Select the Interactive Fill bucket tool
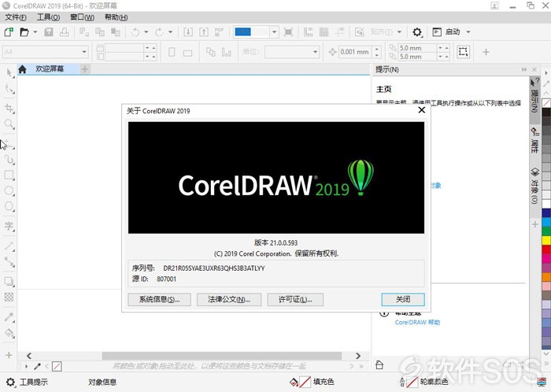This screenshot has width=551, height=392. (9, 333)
